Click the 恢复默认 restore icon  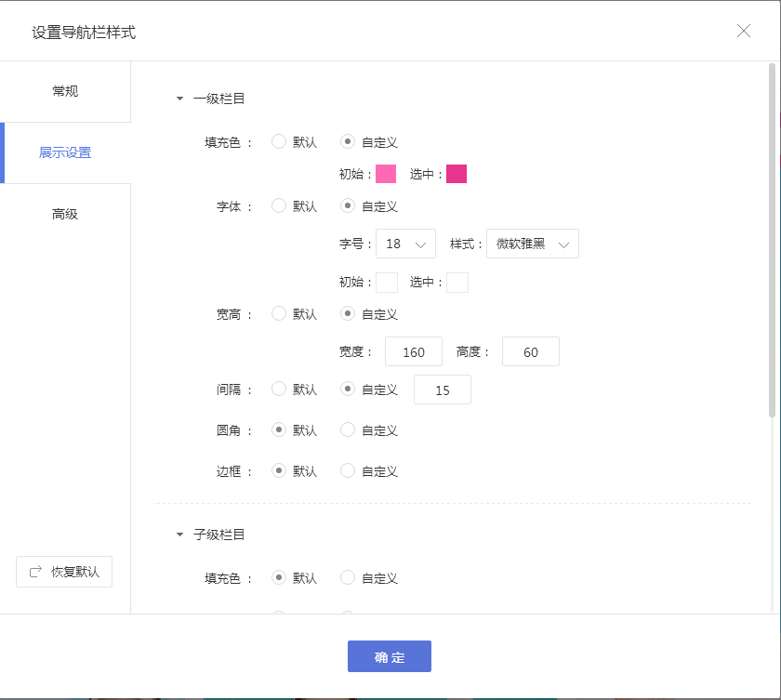point(35,572)
